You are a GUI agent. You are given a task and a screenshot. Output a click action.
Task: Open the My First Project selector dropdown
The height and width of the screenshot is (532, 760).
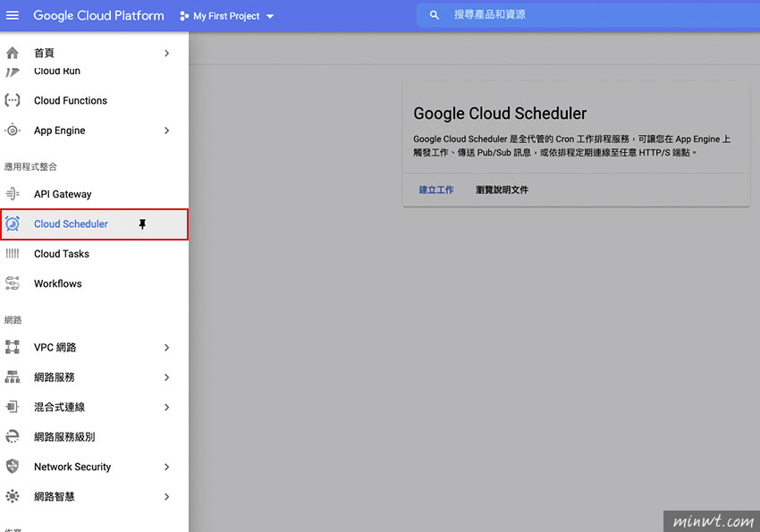(226, 16)
